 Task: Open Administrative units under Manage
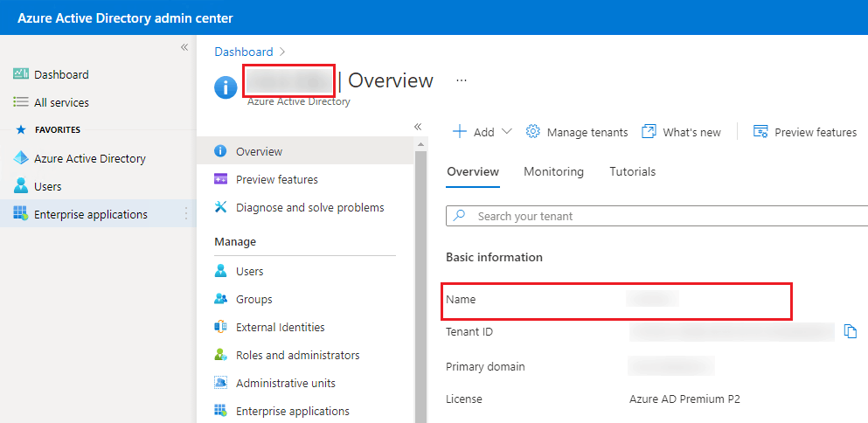286,383
